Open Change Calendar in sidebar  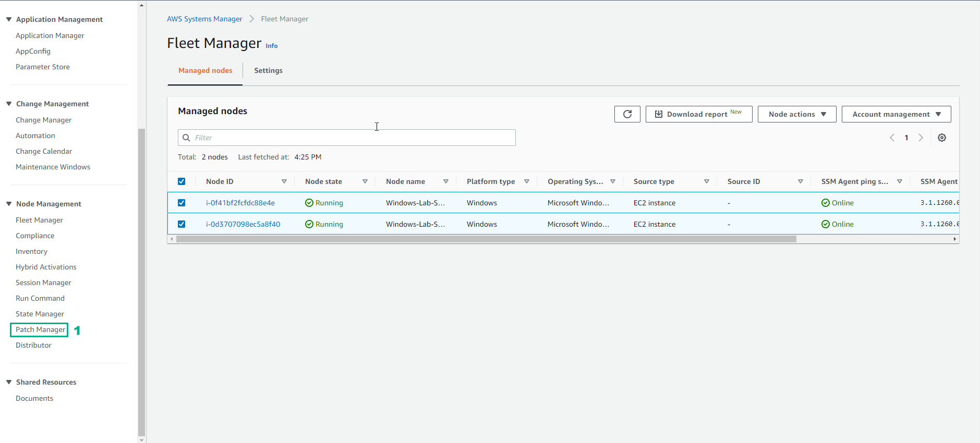click(44, 151)
